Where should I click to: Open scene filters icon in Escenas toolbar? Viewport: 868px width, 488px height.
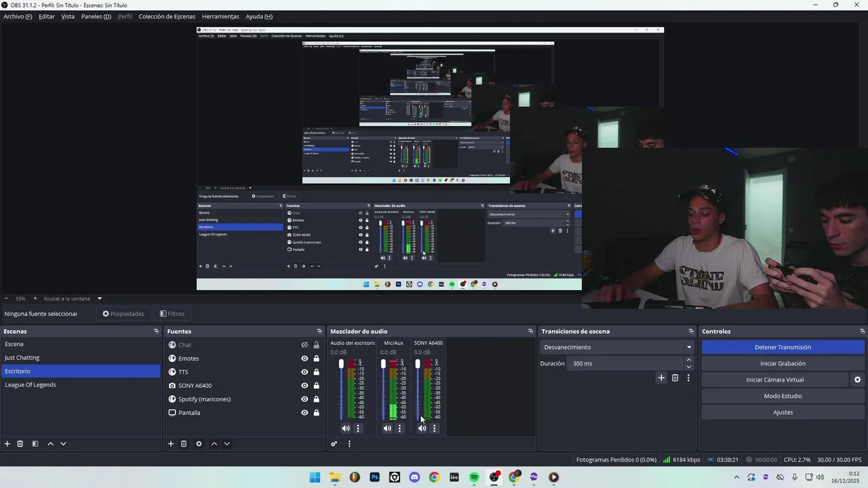click(35, 444)
